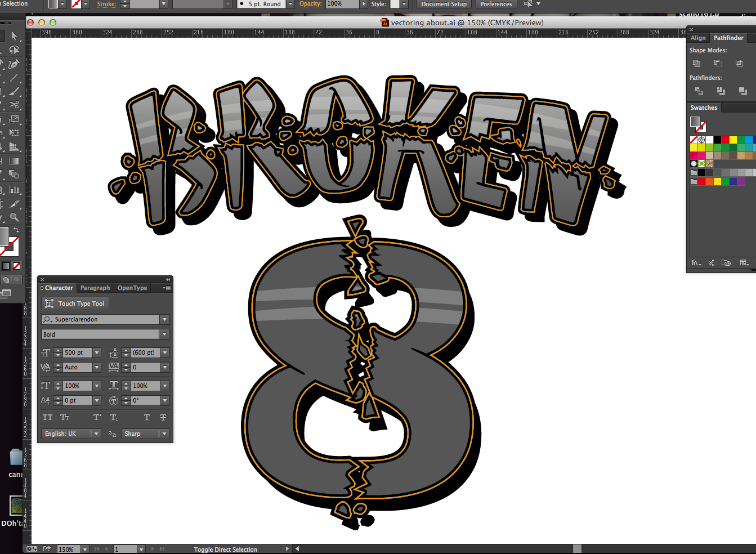Select the Pathfinder tab
Image resolution: width=756 pixels, height=554 pixels.
[x=728, y=38]
